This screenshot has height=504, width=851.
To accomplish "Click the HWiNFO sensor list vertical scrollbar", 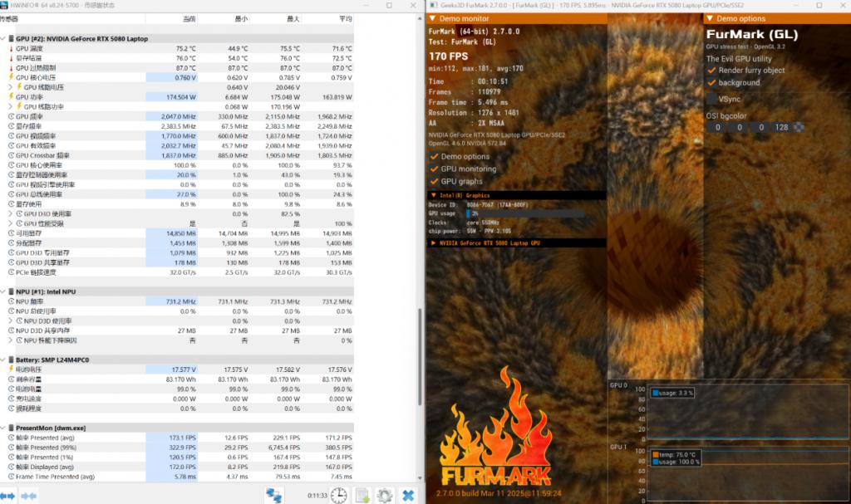I will click(x=420, y=356).
